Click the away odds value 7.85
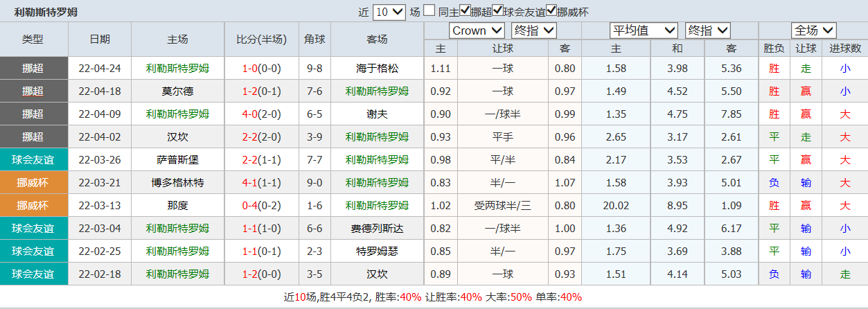 [x=731, y=114]
